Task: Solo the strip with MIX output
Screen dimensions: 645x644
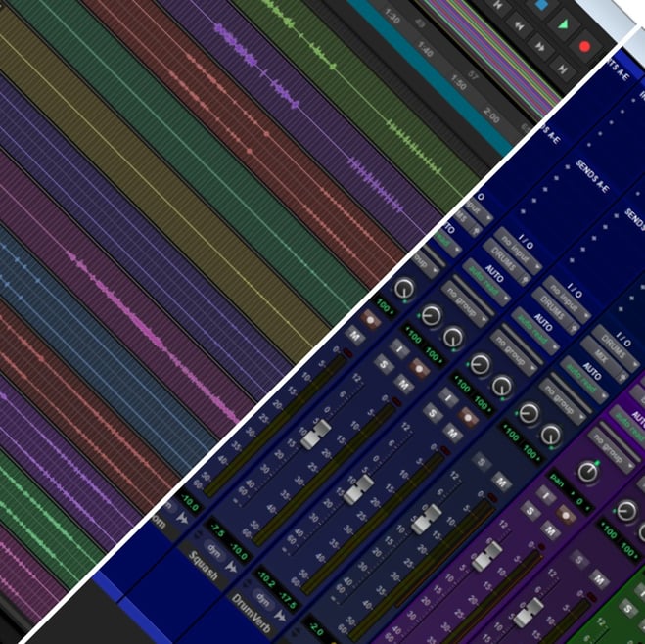Action: (481, 461)
